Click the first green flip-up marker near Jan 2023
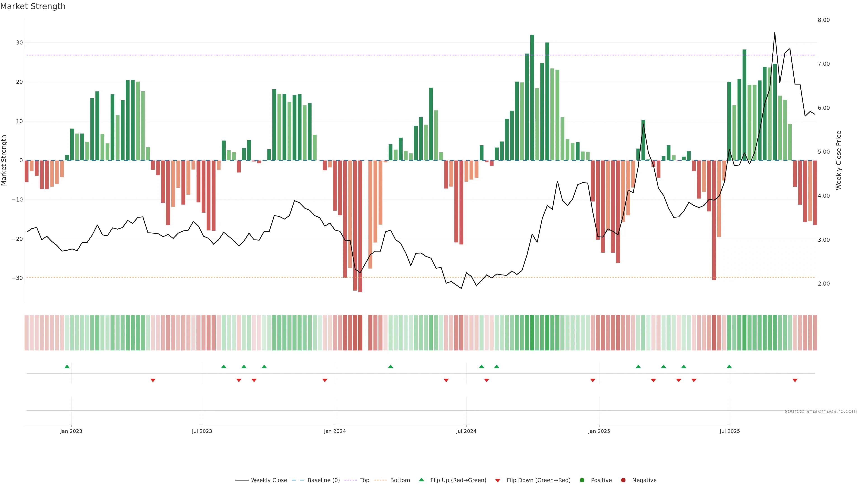 coord(67,366)
